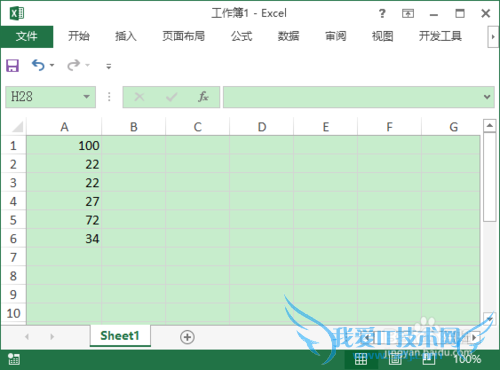Image resolution: width=500 pixels, height=370 pixels.
Task: Select column D header
Action: coord(261,127)
